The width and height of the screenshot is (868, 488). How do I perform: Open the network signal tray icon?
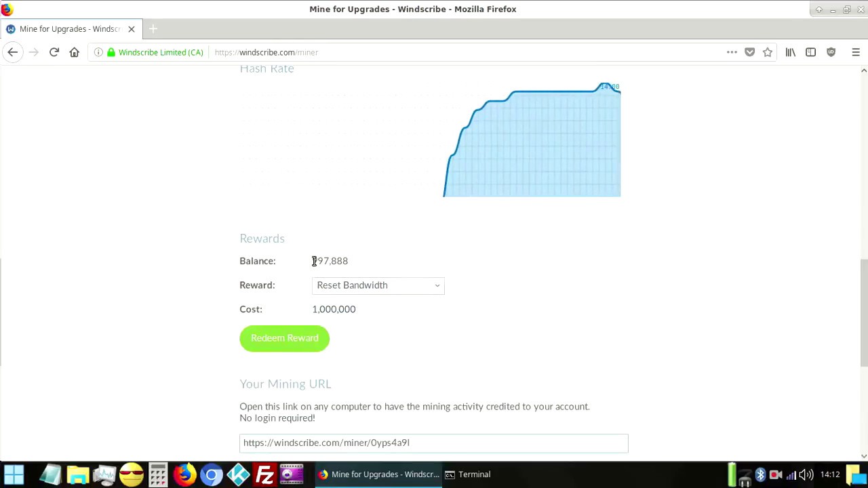point(791,474)
